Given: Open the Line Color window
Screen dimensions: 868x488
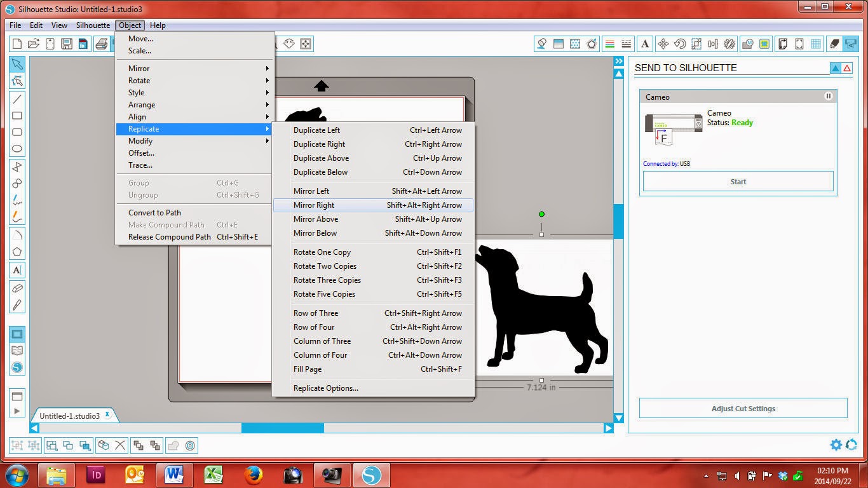Looking at the screenshot, I should pos(610,44).
